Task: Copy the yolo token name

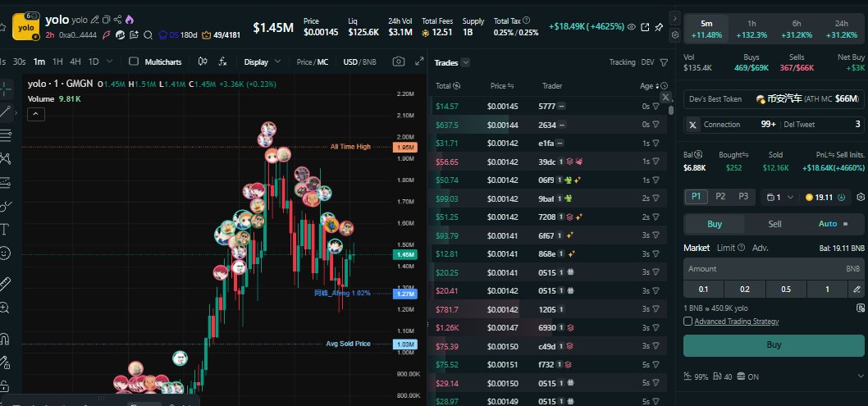Action: coord(106,20)
